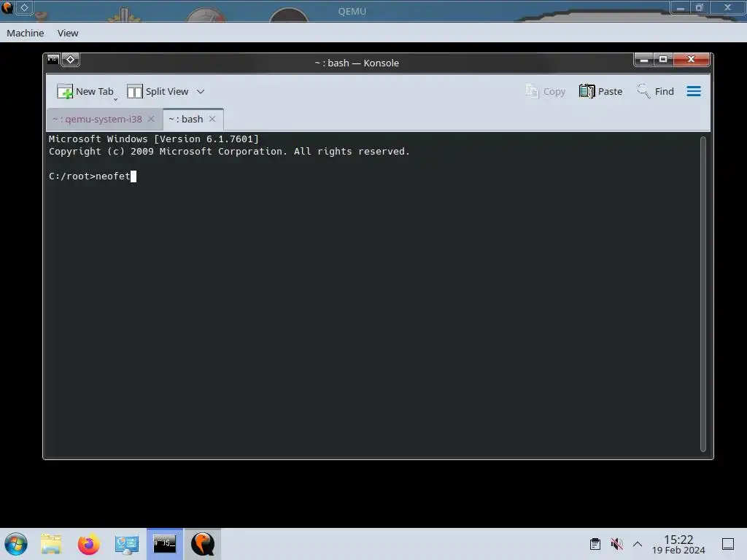Open the QEMU View menu
747x560 pixels.
pos(68,33)
